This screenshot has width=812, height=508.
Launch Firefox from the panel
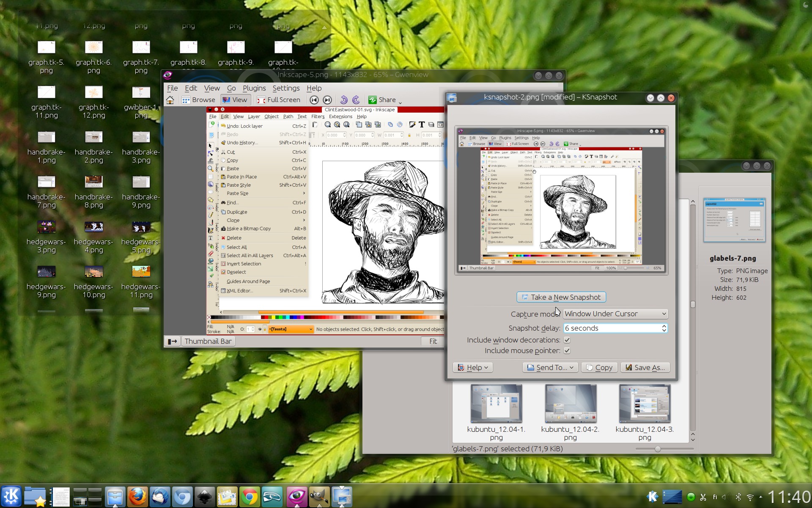(x=137, y=497)
